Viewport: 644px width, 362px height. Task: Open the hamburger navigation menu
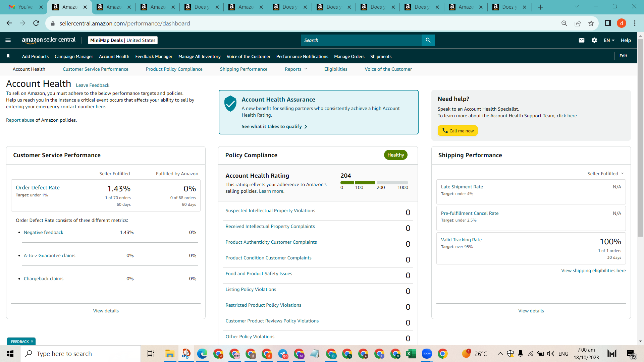8,40
